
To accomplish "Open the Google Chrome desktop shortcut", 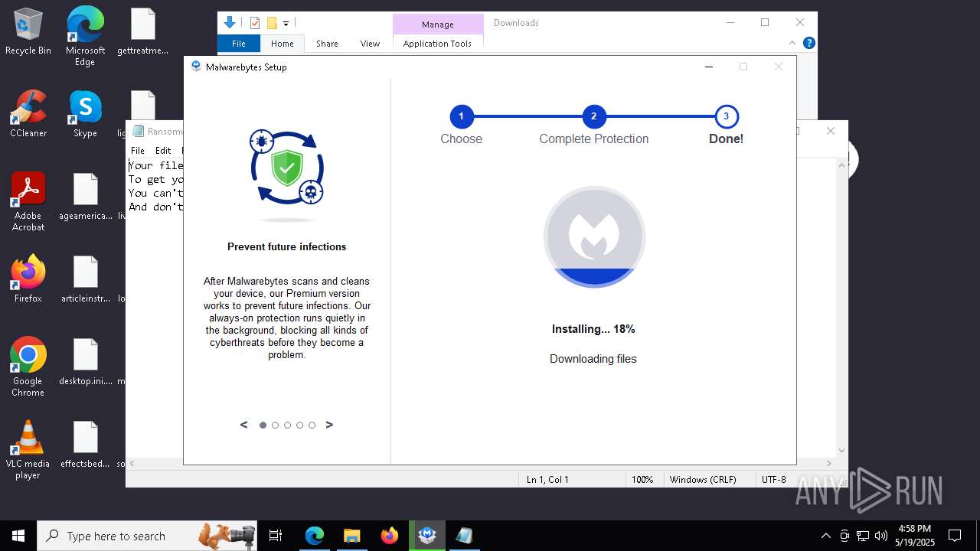I will tap(28, 367).
